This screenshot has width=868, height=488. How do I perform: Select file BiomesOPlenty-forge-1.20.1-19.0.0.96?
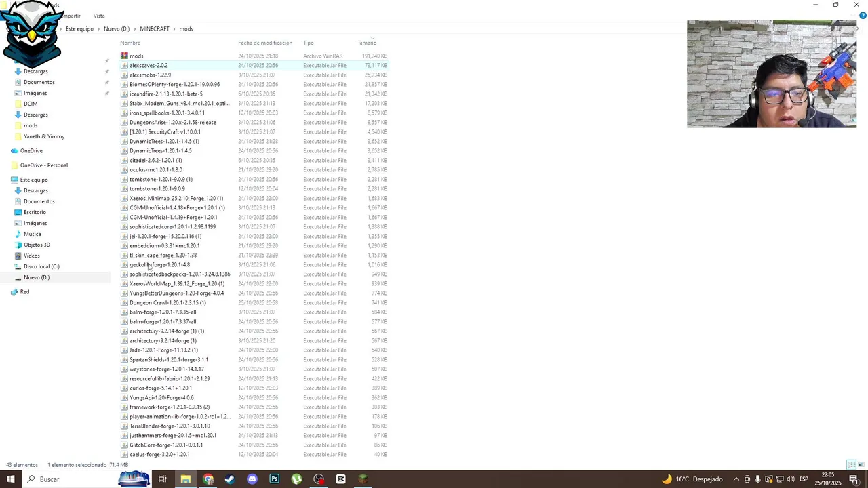[x=174, y=84]
